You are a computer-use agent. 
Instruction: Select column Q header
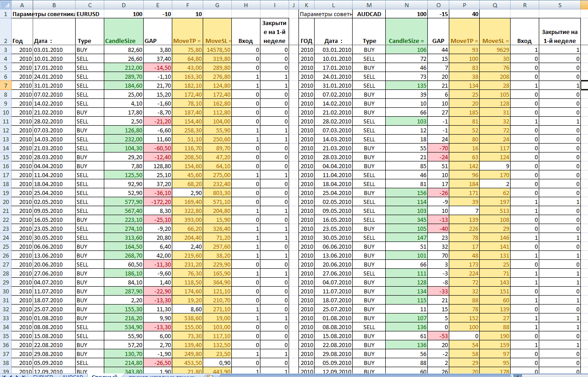(x=495, y=5)
